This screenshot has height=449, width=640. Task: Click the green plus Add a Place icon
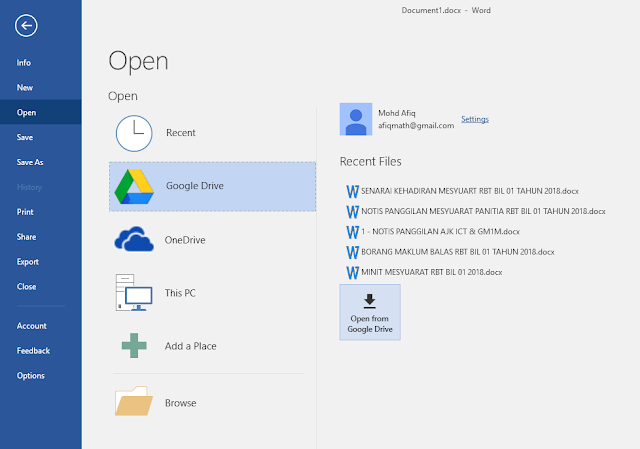(x=134, y=346)
